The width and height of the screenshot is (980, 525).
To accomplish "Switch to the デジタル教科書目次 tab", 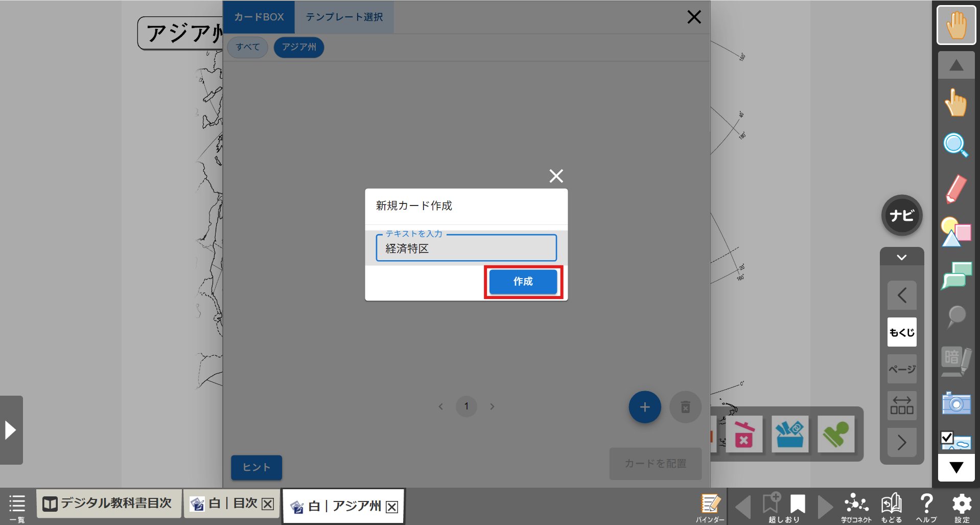I will pos(108,504).
